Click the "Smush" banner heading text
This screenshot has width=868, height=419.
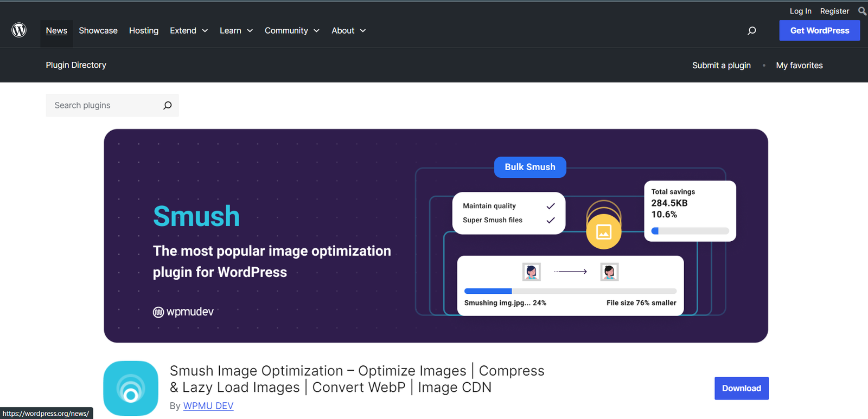click(196, 216)
